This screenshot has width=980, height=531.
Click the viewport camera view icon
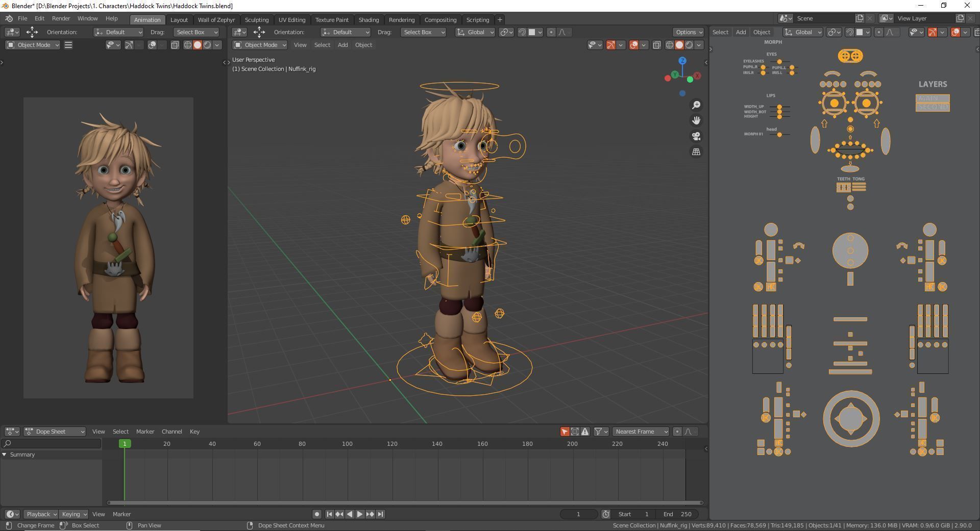click(696, 136)
